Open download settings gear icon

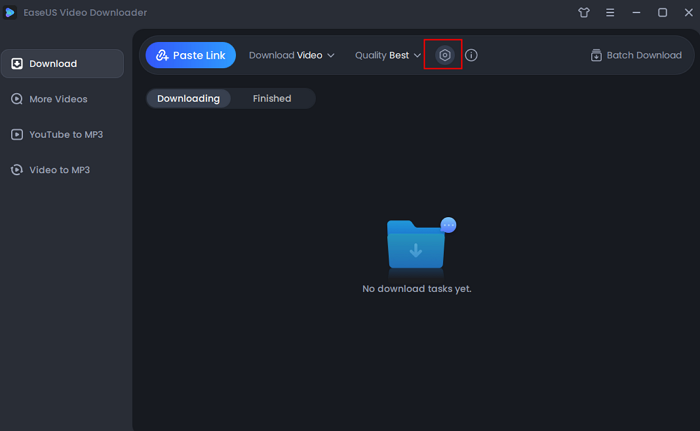[445, 55]
